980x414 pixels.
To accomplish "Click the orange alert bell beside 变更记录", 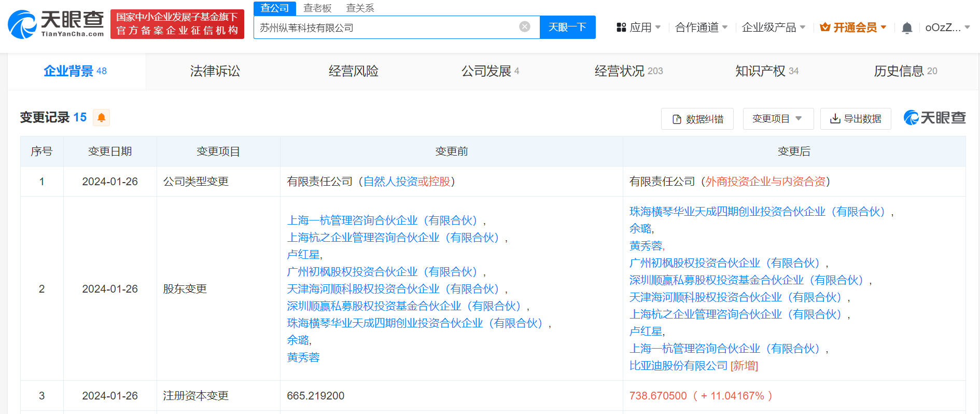I will tap(102, 117).
